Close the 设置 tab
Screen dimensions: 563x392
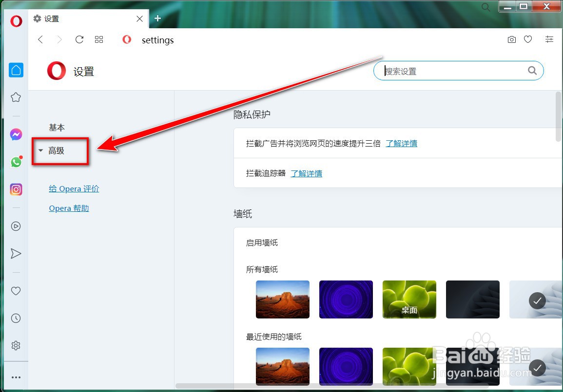(x=140, y=19)
